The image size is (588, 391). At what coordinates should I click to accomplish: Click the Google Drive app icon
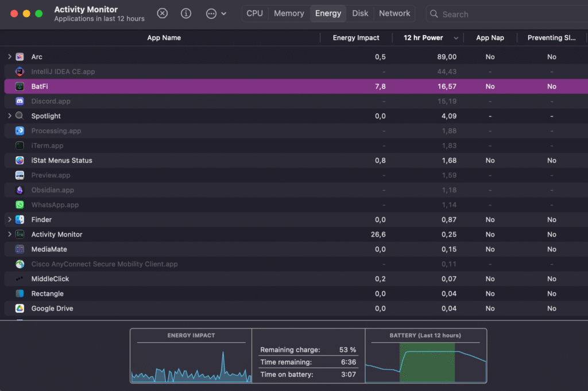[x=20, y=308]
